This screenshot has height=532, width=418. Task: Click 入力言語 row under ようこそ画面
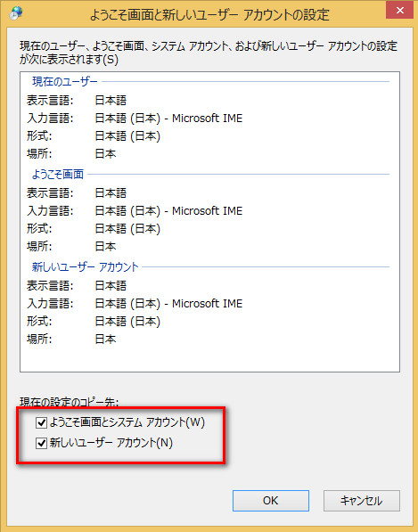coord(135,211)
